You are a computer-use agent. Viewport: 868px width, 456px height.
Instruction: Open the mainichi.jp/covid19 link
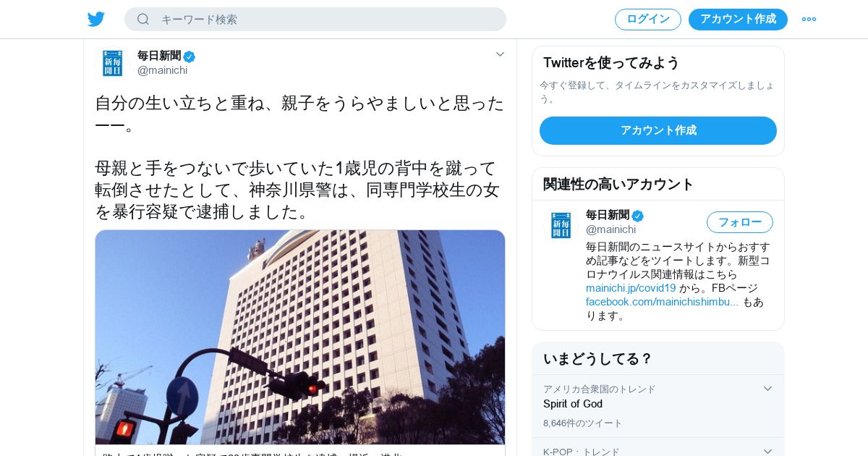(631, 288)
